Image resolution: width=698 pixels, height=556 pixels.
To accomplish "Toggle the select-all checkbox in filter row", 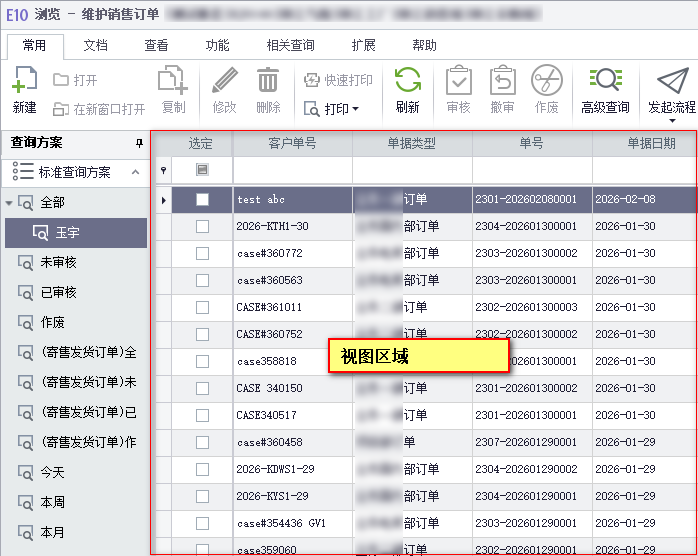I will [x=202, y=170].
